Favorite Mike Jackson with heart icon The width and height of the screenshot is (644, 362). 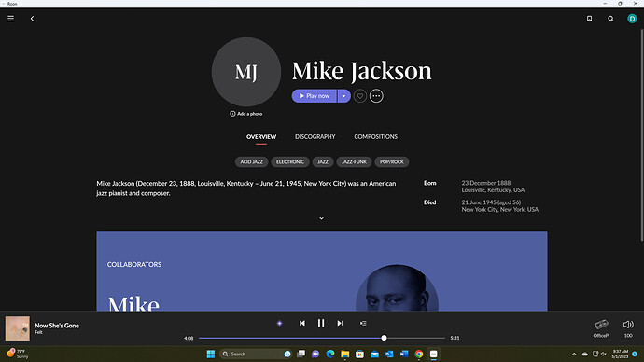(360, 96)
